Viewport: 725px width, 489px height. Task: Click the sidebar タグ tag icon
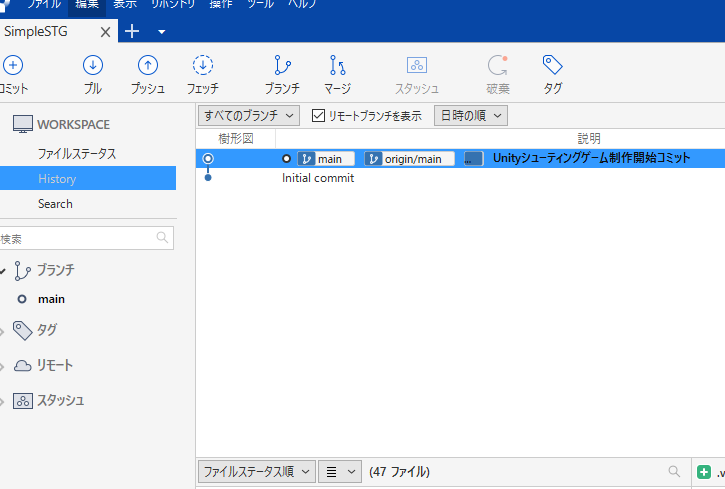(x=22, y=330)
